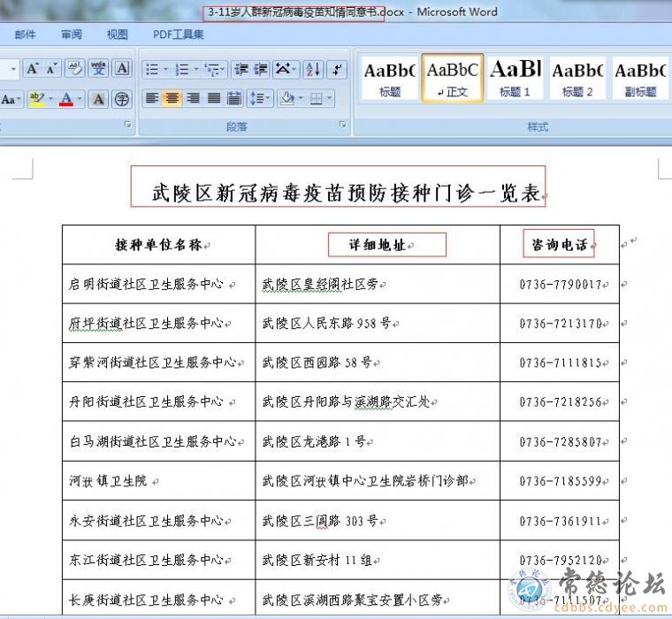672x619 pixels.
Task: Click the Grow Font button
Action: [33, 69]
